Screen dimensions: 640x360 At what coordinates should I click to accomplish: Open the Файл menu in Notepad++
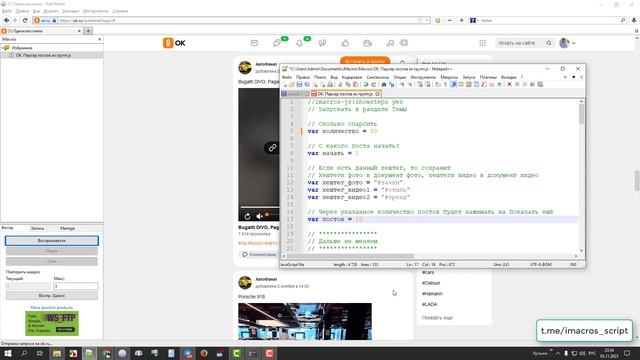[x=287, y=77]
